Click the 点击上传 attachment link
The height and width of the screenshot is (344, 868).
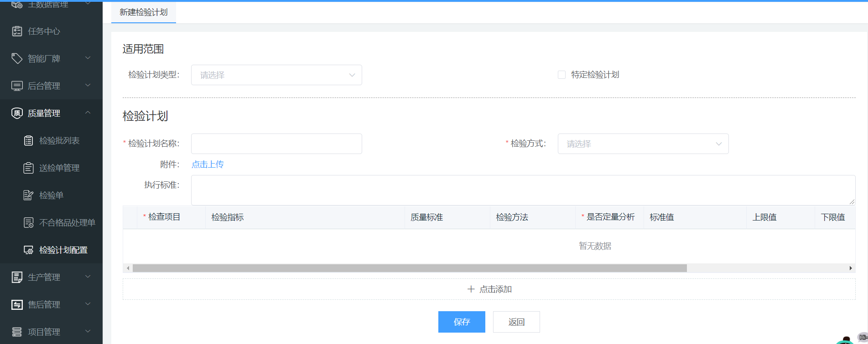[x=208, y=164]
